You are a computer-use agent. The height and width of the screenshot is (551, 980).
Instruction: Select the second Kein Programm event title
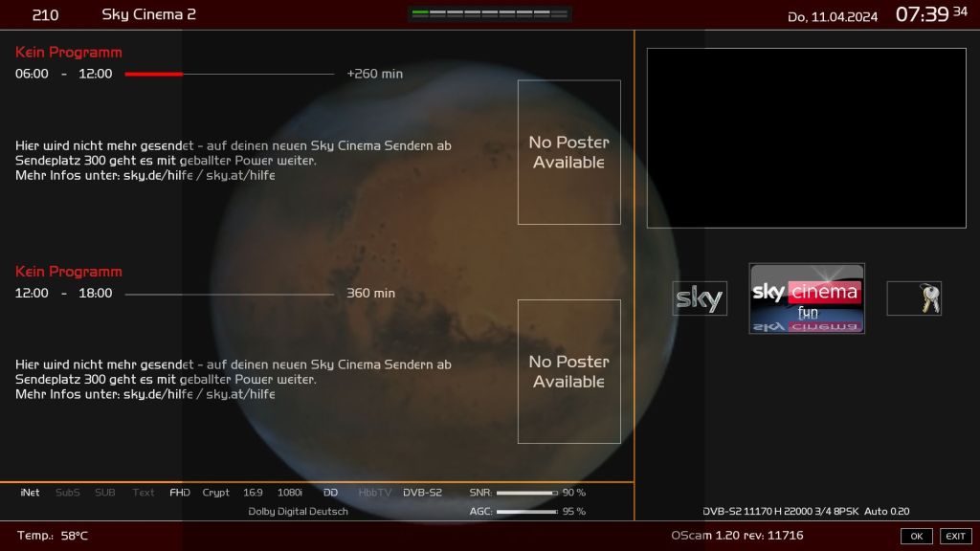[x=69, y=272]
